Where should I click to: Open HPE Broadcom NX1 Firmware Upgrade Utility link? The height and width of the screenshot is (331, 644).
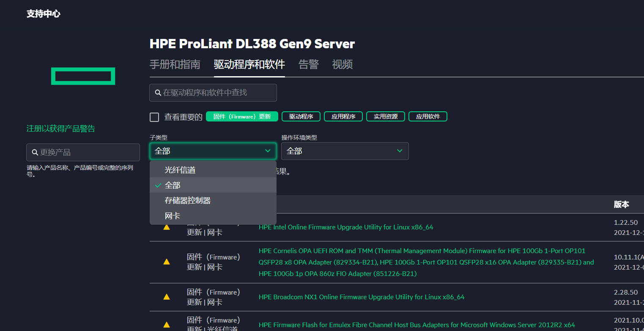(362, 297)
